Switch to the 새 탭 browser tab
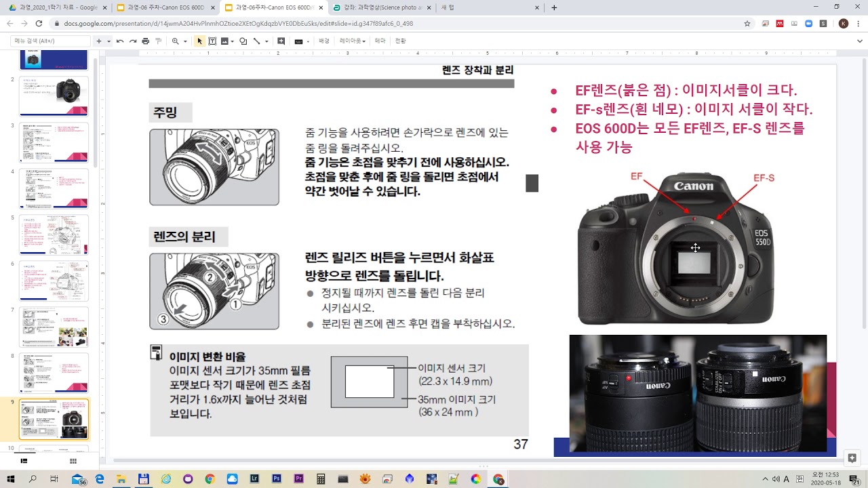 [x=490, y=7]
